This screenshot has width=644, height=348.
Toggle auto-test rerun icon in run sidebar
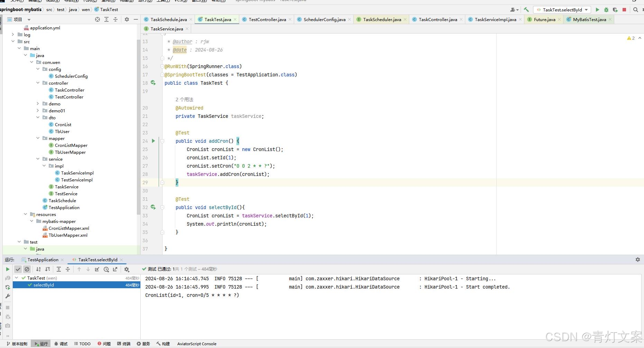(x=8, y=287)
